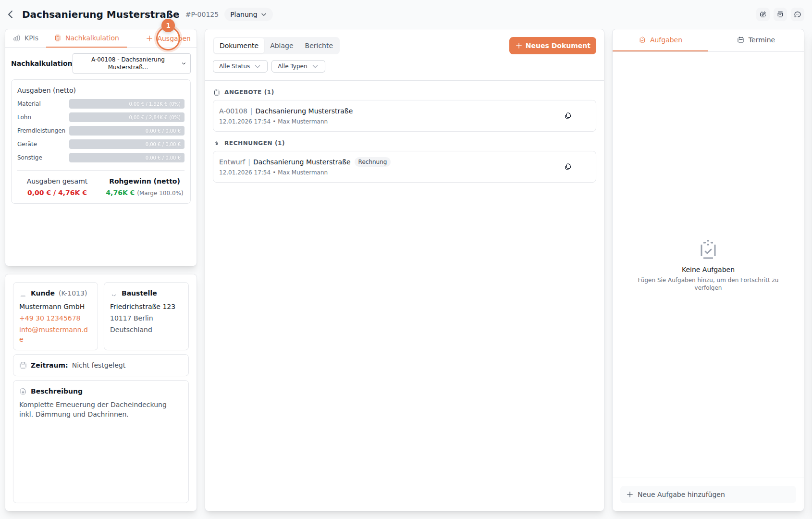Click the edit project pencil icon
This screenshot has height=519, width=812.
point(763,14)
